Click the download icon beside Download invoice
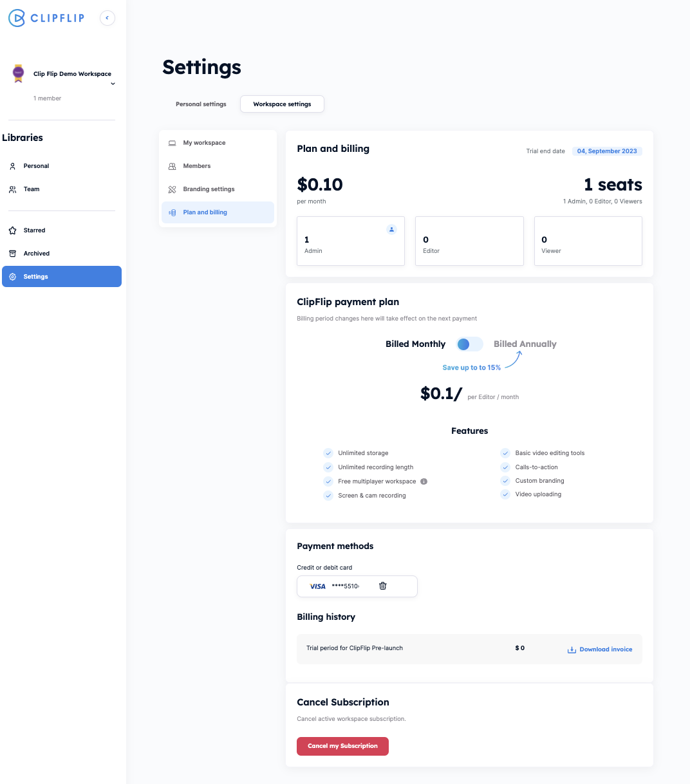Viewport: 690px width, 784px height. point(572,649)
